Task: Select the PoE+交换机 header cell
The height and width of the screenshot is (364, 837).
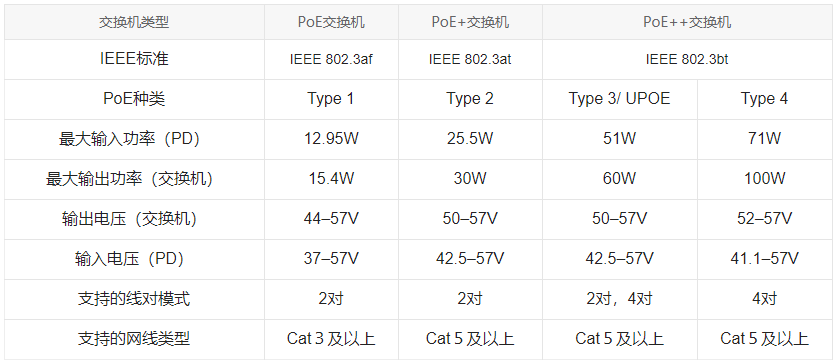Action: coord(470,22)
